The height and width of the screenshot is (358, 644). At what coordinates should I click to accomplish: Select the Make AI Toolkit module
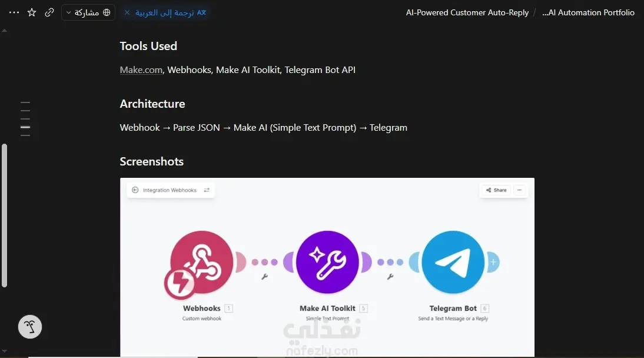point(327,262)
